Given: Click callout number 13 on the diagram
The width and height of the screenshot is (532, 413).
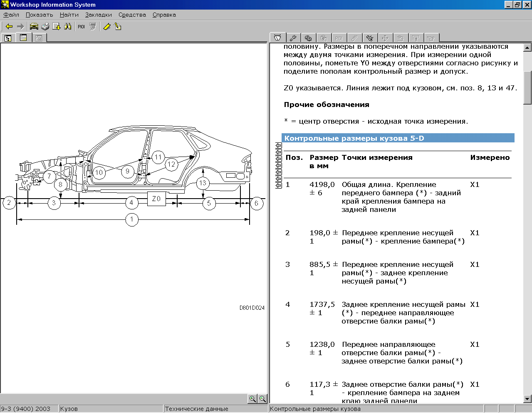Looking at the screenshot, I should click(x=203, y=183).
